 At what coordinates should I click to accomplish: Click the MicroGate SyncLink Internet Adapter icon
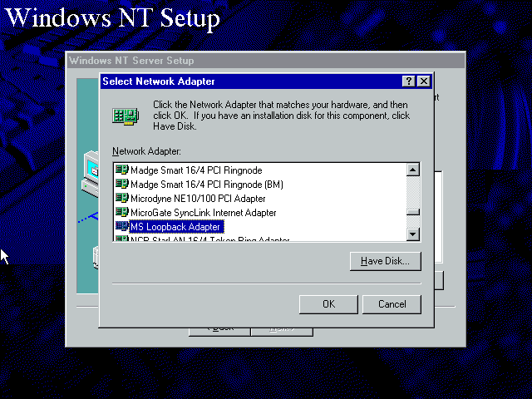point(122,212)
